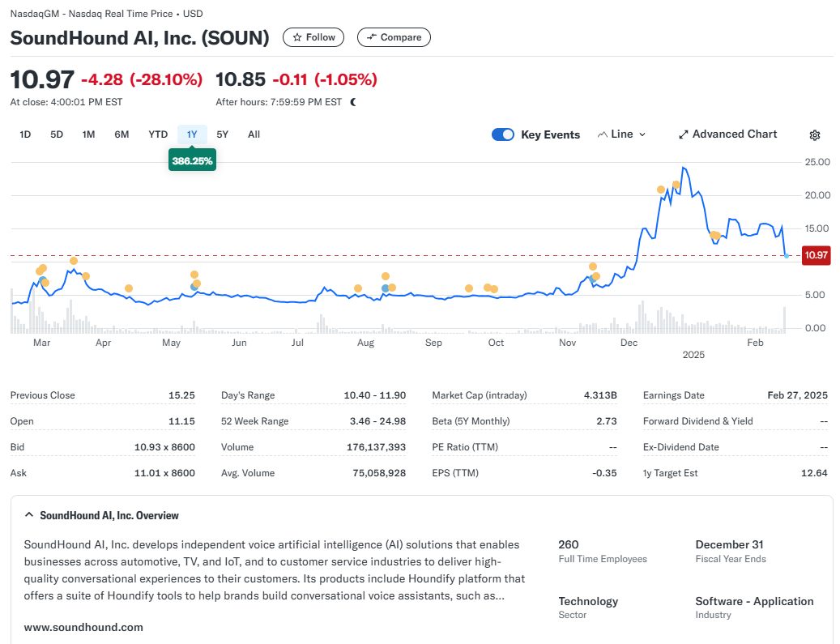Click the after-hours moon icon

[x=353, y=102]
